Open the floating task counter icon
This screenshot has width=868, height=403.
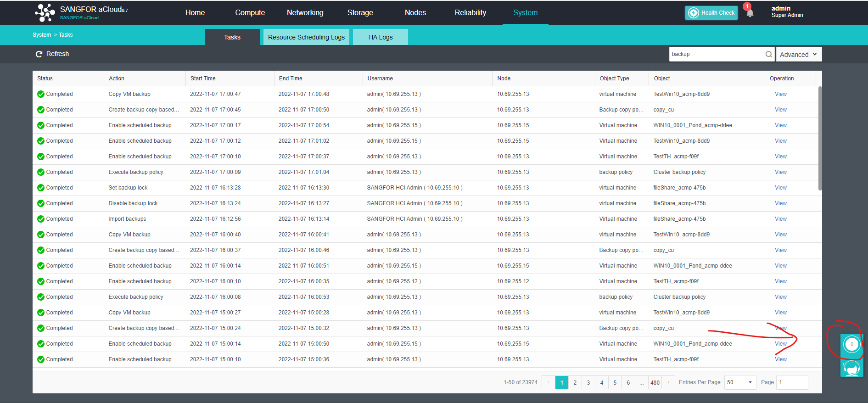(852, 344)
